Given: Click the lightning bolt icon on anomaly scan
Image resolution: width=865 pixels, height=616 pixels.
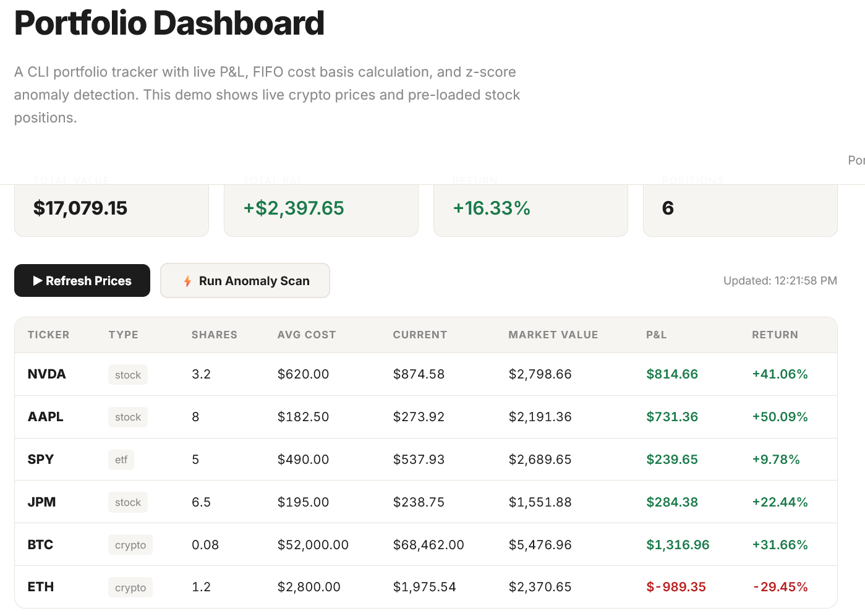Looking at the screenshot, I should point(187,281).
